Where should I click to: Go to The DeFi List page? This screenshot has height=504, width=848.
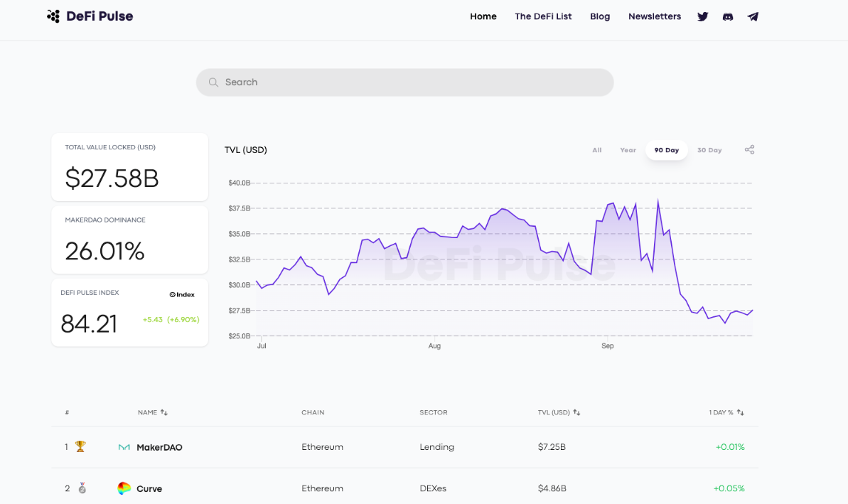543,16
